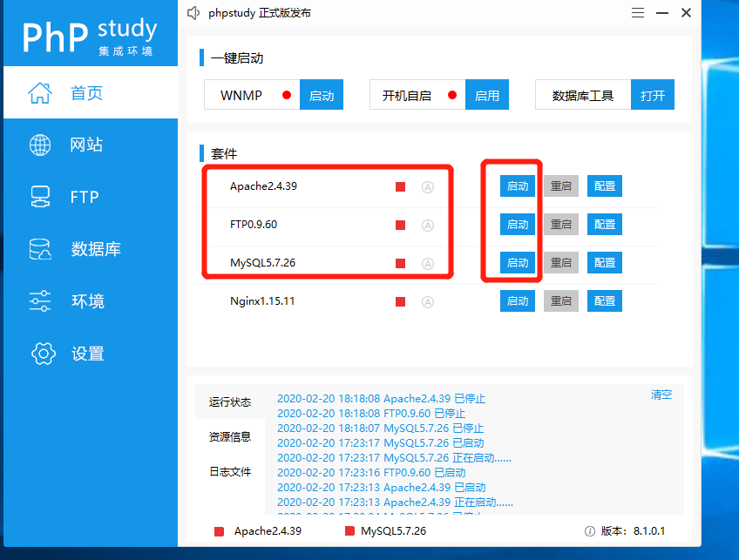The width and height of the screenshot is (739, 560).
Task: Select the 运行状态 log tab
Action: coord(230,401)
